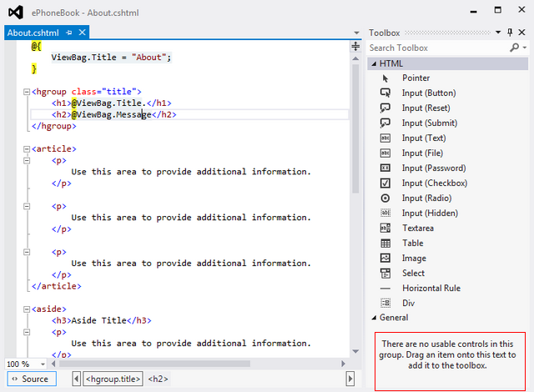Close the Toolbox panel
Image resolution: width=534 pixels, height=392 pixels.
pos(521,33)
